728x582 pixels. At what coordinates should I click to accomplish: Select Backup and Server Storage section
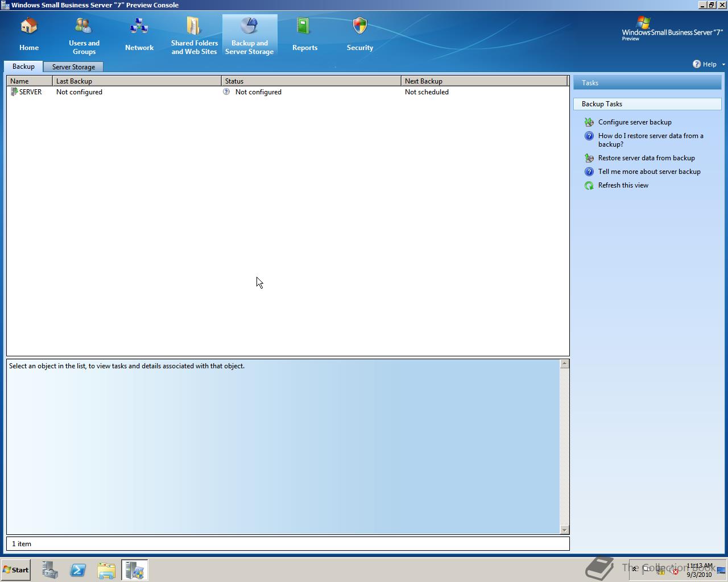(x=250, y=36)
